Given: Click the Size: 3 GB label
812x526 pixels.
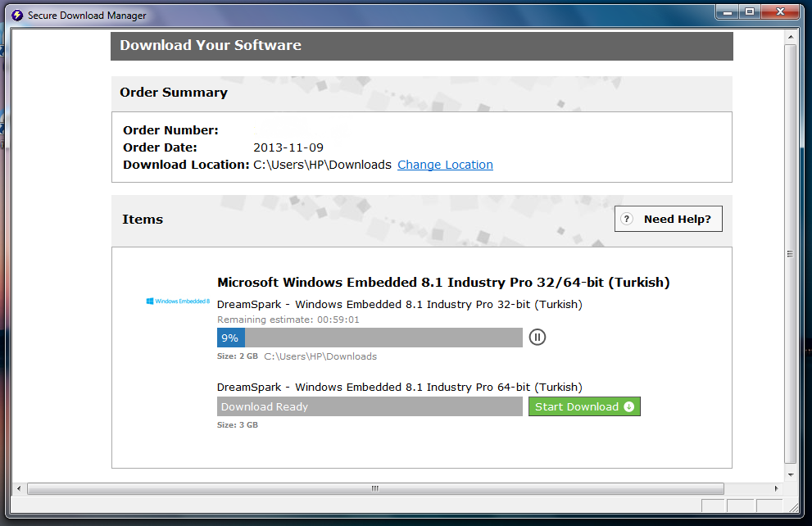Looking at the screenshot, I should [x=237, y=424].
